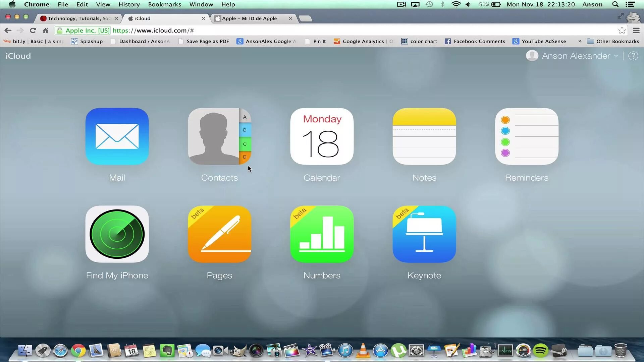Open the Numbers beta app
This screenshot has width=644, height=362.
click(x=322, y=234)
